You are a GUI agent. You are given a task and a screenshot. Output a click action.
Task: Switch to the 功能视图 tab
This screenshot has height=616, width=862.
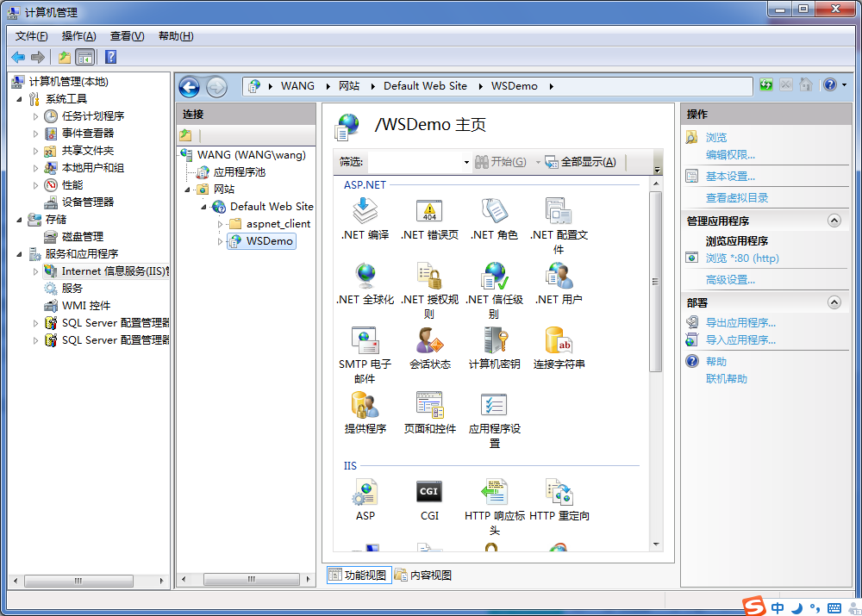(359, 576)
